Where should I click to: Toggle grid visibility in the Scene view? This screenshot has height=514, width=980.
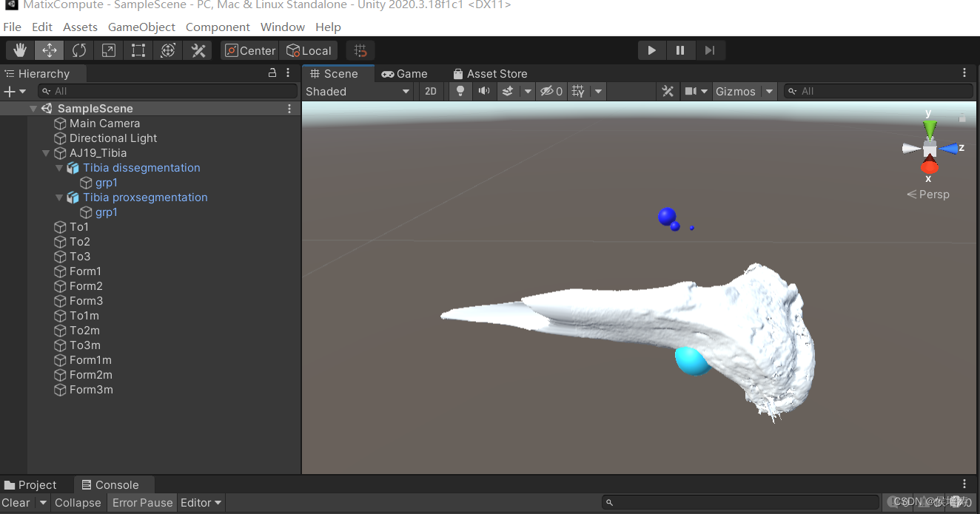[x=576, y=91]
